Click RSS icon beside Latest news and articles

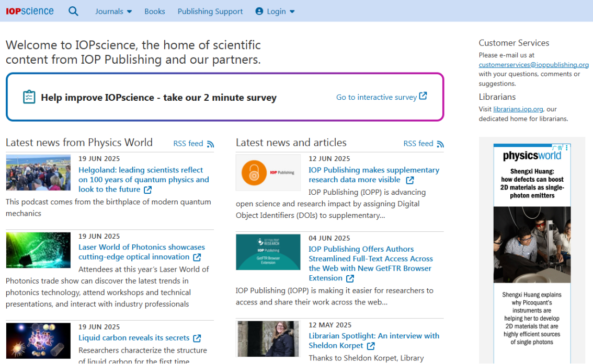[x=440, y=144]
